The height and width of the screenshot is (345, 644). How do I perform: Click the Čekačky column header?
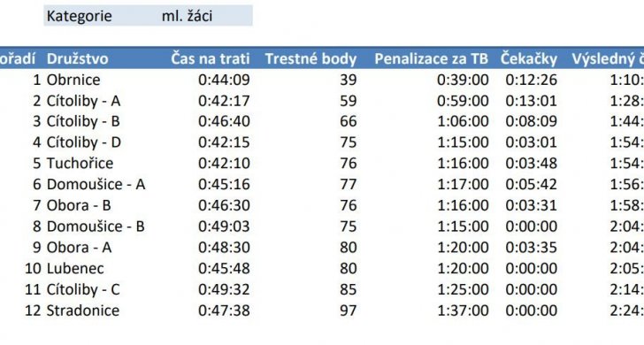tap(529, 58)
